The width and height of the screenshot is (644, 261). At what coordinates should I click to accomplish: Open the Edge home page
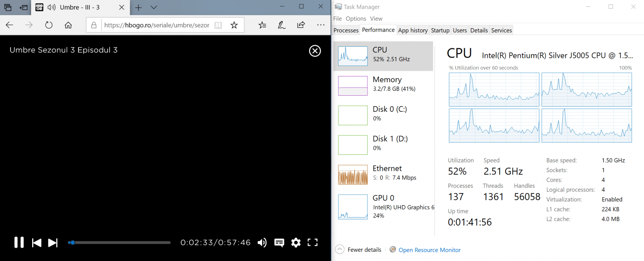click(x=68, y=25)
